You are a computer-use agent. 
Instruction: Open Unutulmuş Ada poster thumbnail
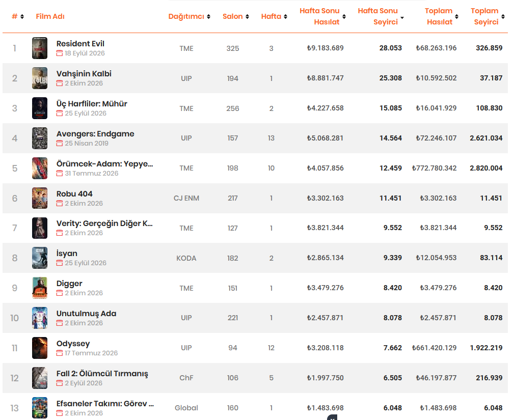tap(40, 318)
